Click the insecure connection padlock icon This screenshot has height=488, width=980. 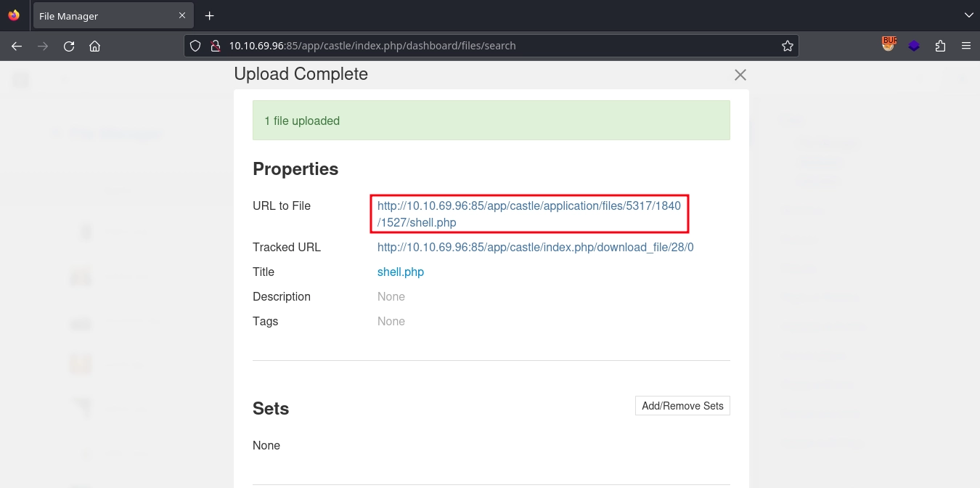coord(215,46)
